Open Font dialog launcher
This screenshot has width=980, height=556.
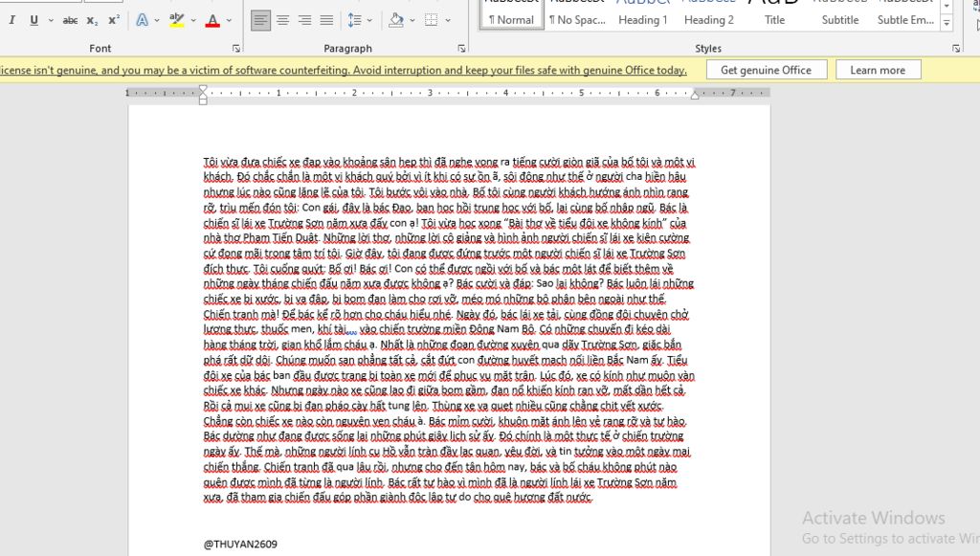tap(236, 48)
